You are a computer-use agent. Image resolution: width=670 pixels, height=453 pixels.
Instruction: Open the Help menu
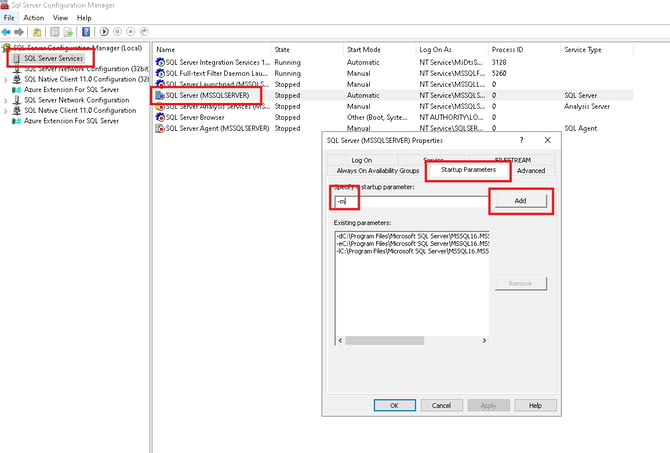[84, 18]
